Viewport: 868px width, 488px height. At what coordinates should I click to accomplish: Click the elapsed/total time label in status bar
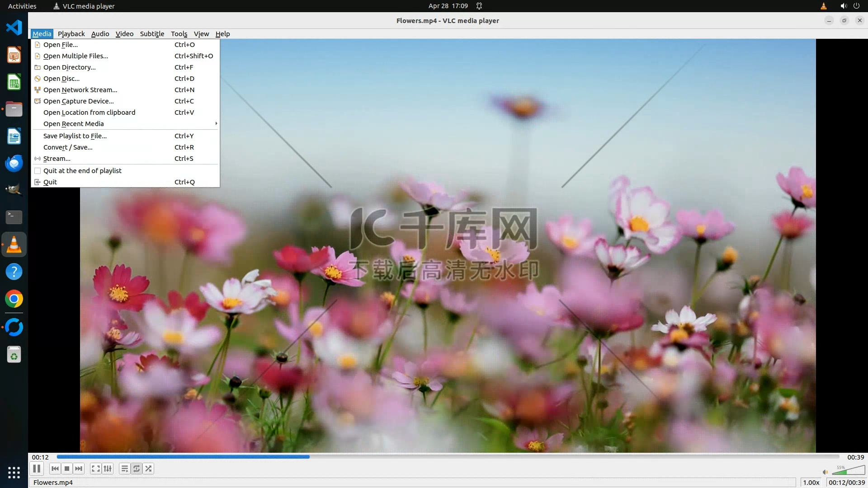846,483
